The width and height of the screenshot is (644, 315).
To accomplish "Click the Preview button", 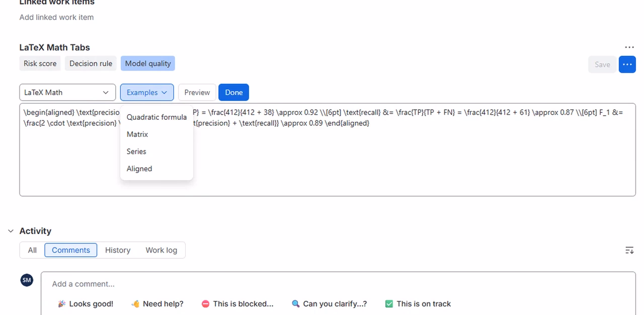I will tap(197, 93).
